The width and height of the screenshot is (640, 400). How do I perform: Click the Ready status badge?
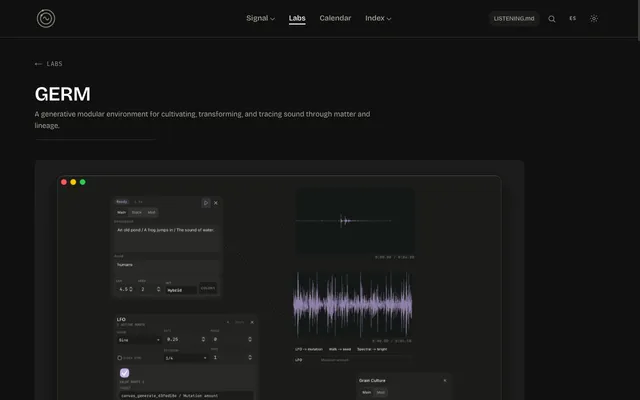point(122,202)
